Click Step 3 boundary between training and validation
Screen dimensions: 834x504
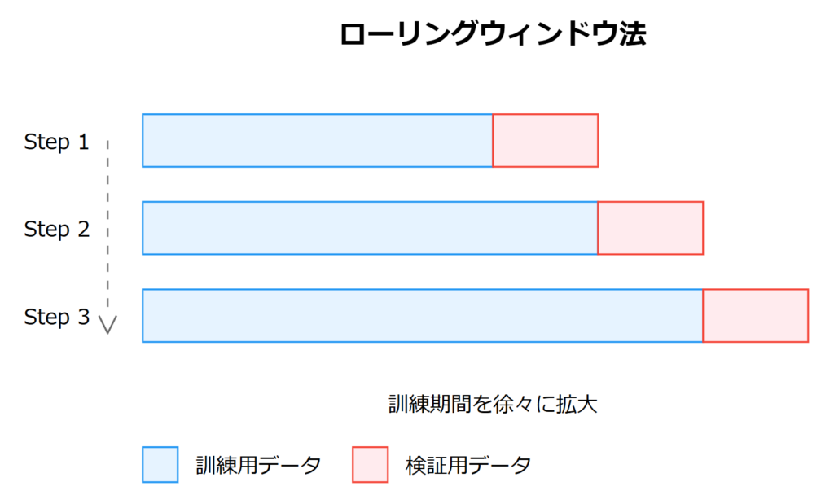coord(703,315)
